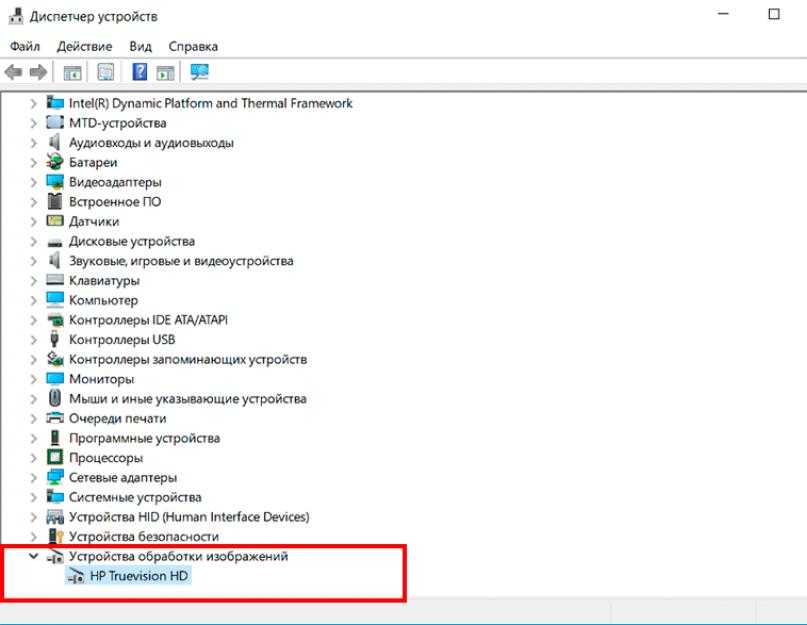Click the blue Help question mark icon
The height and width of the screenshot is (625, 807).
tap(139, 72)
